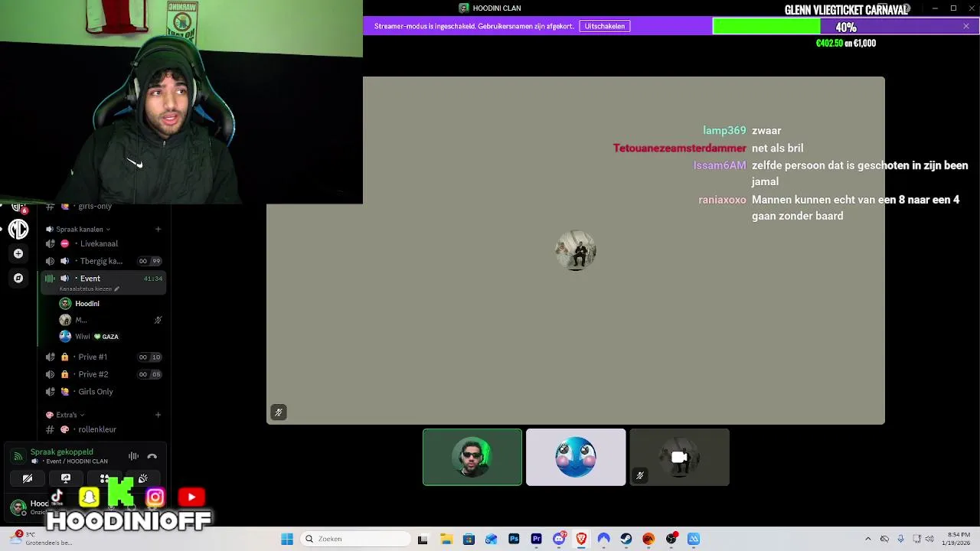
Task: Click Spraak gekoppeld connection status
Action: [x=61, y=452]
